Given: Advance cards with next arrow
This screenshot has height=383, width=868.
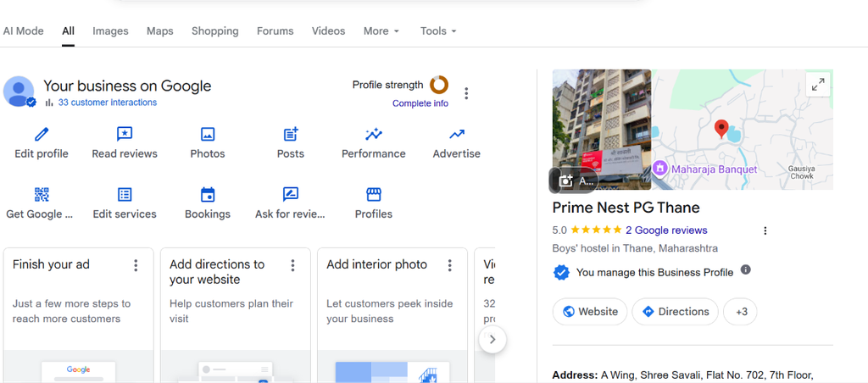Looking at the screenshot, I should pyautogui.click(x=492, y=339).
